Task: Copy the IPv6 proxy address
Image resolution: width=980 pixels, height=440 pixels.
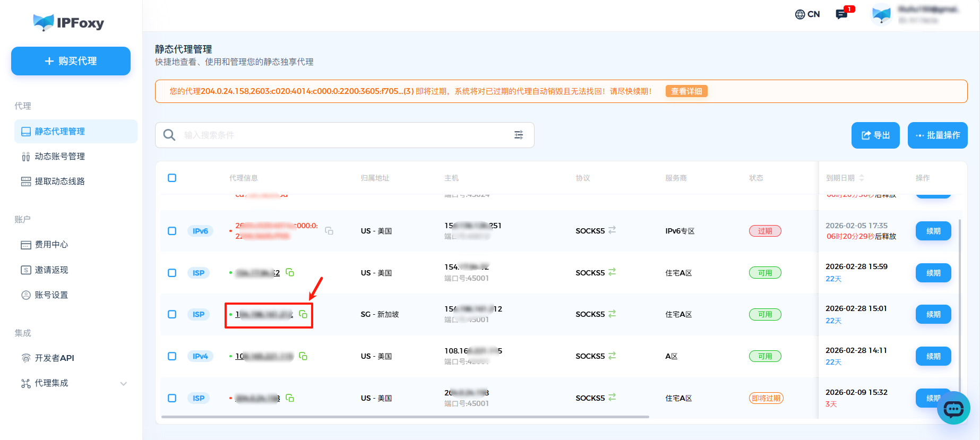Action: (x=329, y=231)
